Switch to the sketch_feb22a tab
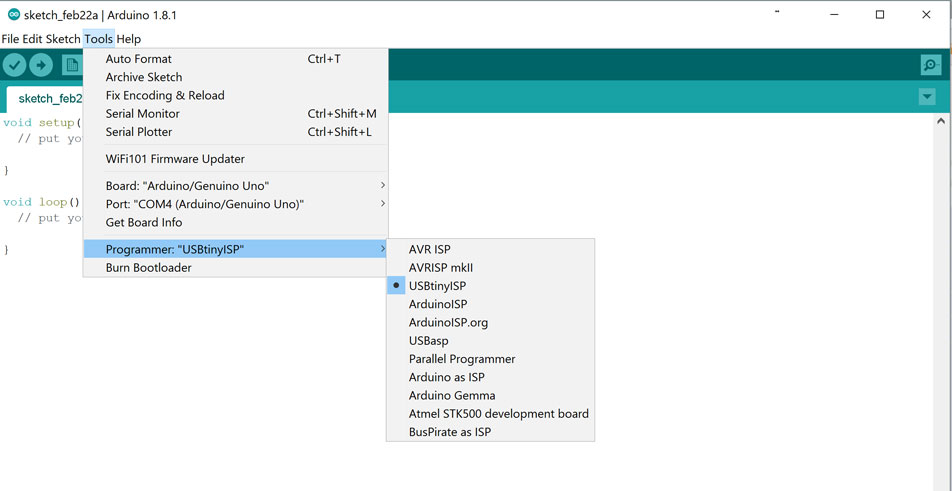 point(46,99)
